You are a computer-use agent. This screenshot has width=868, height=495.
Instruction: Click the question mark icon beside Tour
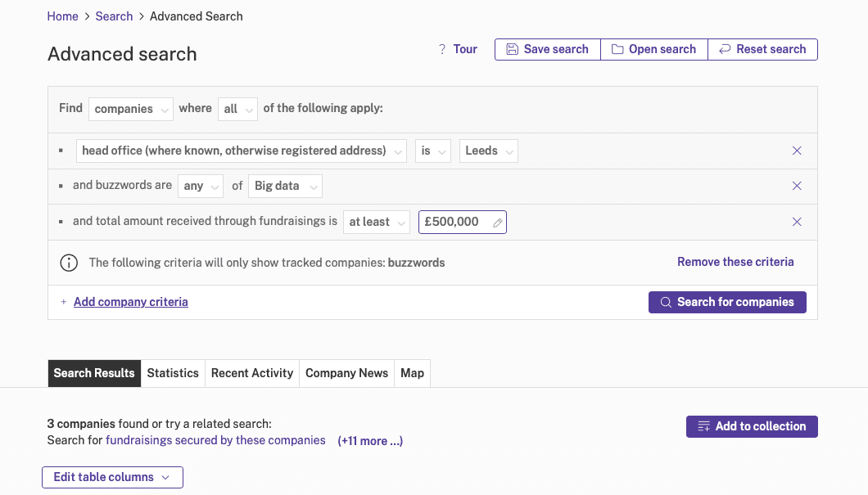click(x=441, y=49)
